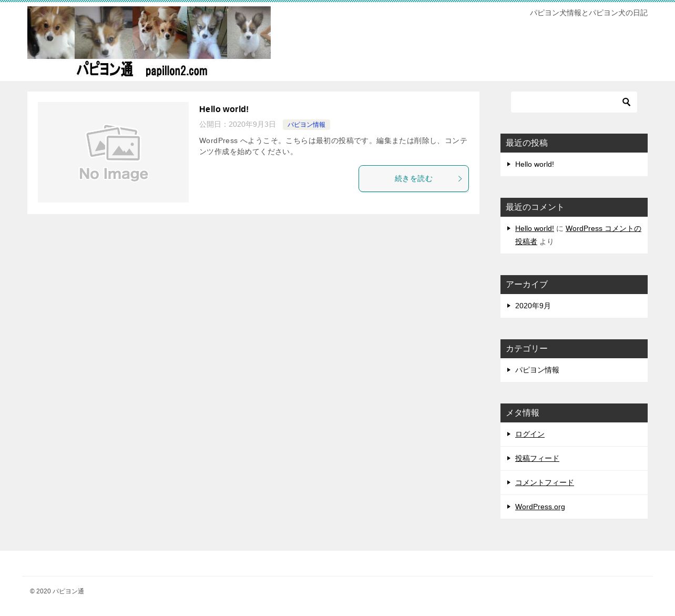Click the アーカイブ widget heading

[574, 285]
